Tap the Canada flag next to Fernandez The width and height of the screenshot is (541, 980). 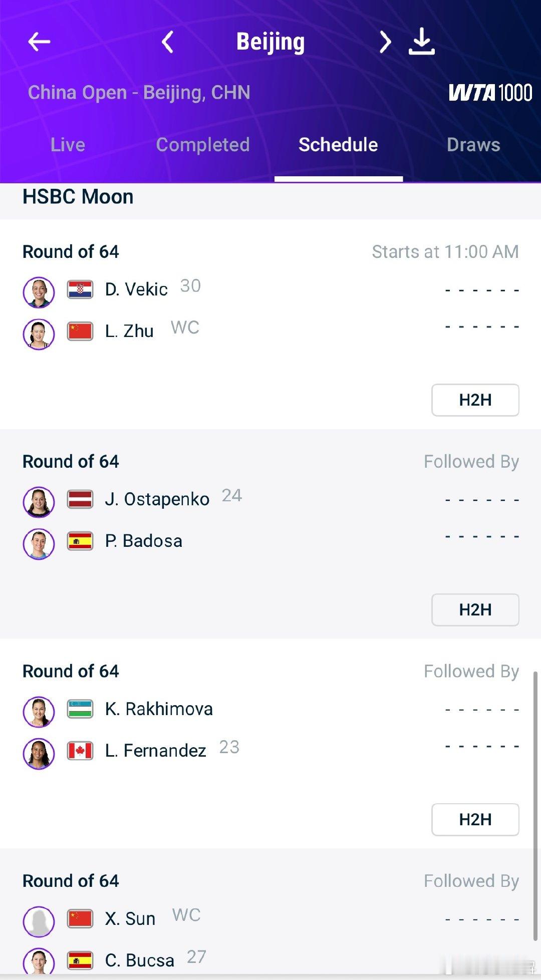coord(80,751)
